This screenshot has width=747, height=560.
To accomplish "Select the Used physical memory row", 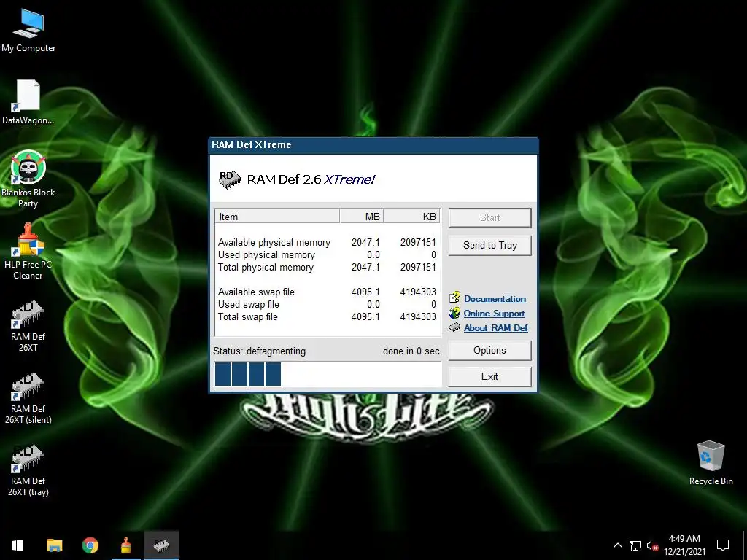I will 328,254.
